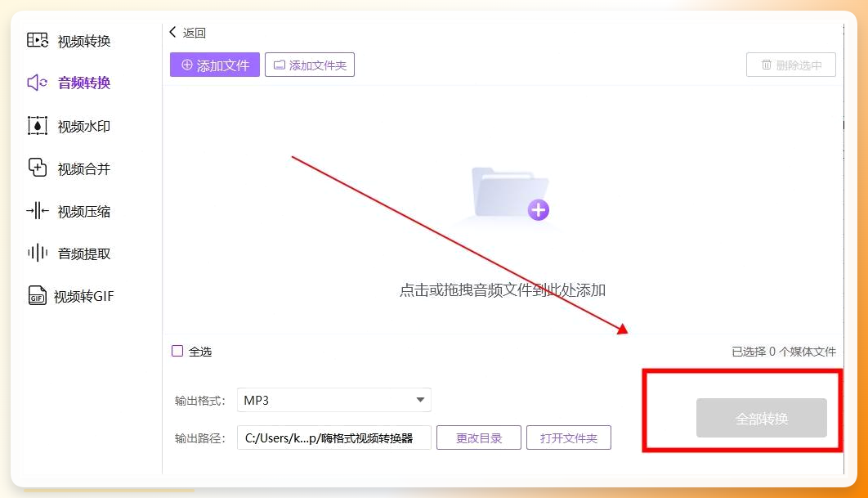Click the 全部转换 button
868x498 pixels.
click(761, 418)
